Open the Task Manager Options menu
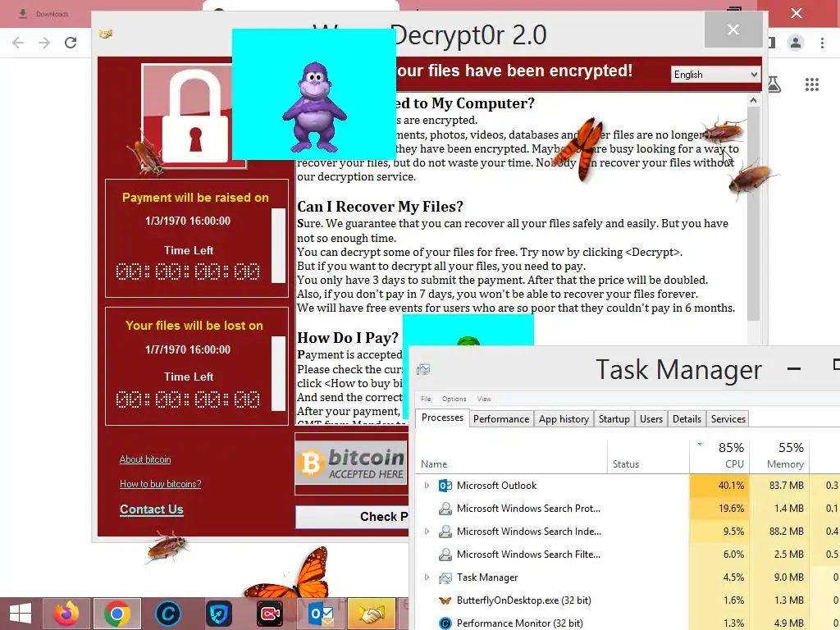This screenshot has height=630, width=840. [x=454, y=399]
